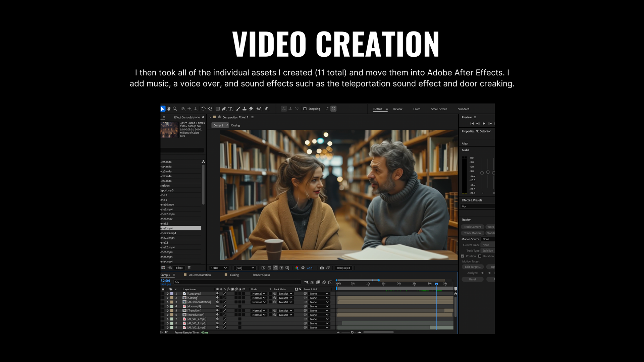Open Track Matte dropdown for Introduction layer
This screenshot has height=362, width=644.
[286, 315]
